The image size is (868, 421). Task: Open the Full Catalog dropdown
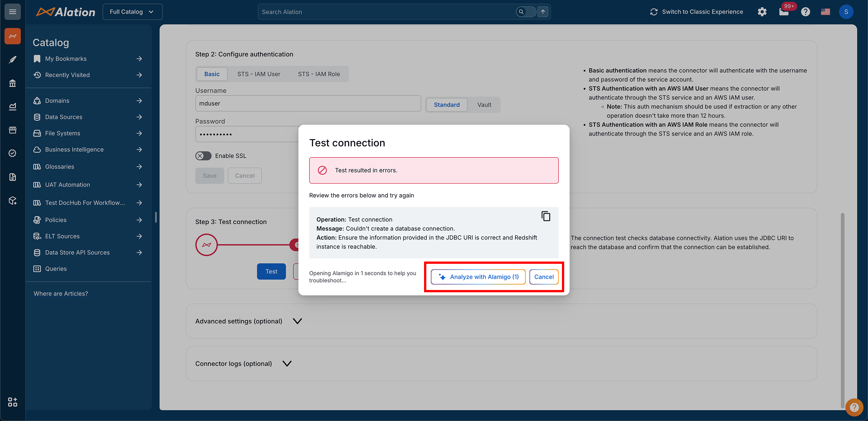[132, 12]
